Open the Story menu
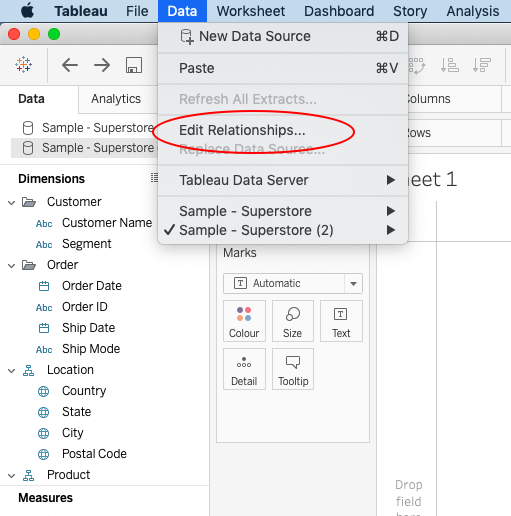Image resolution: width=511 pixels, height=516 pixels. coord(410,11)
